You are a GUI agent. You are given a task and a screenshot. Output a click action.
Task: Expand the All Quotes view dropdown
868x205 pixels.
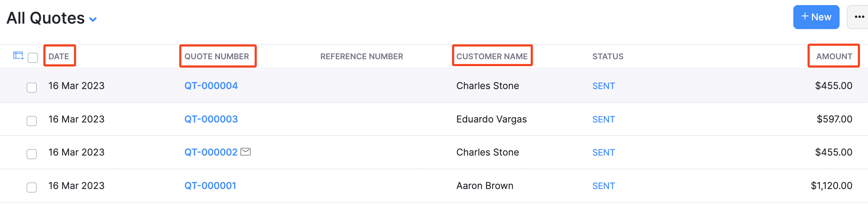[x=93, y=19]
